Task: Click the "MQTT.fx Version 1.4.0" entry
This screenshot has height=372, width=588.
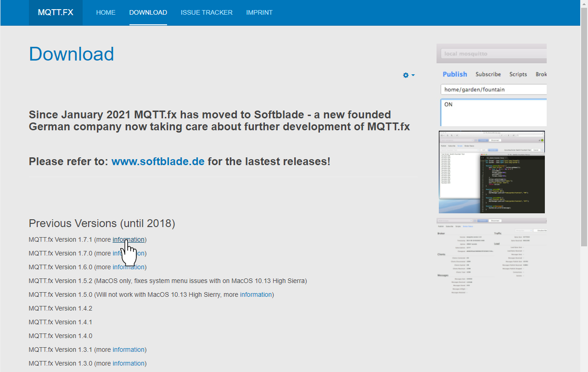Action: point(61,336)
